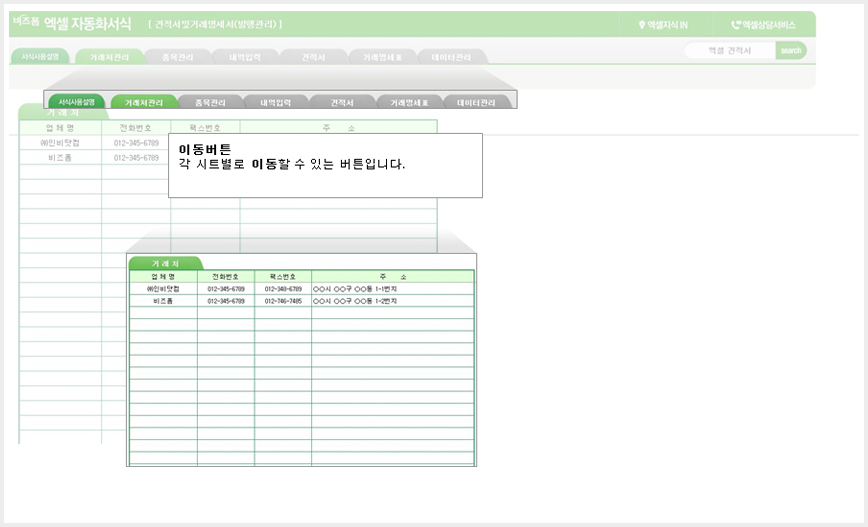Click the [견적서및거래명세서(발행관리)] subtitle text
The height and width of the screenshot is (527, 868).
(x=215, y=24)
